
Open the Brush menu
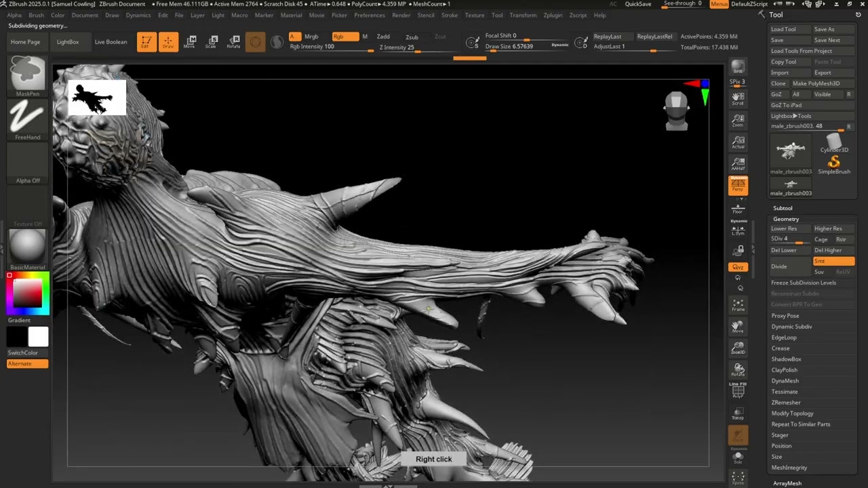click(x=36, y=15)
